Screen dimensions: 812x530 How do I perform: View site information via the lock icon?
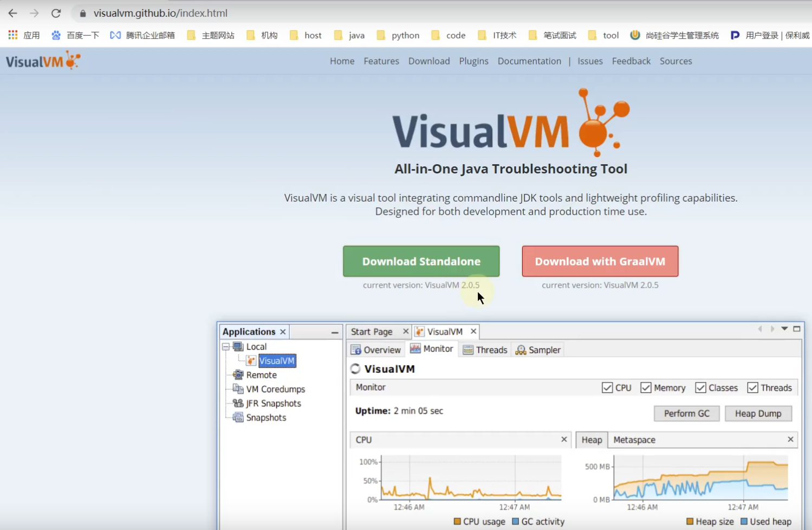click(x=83, y=13)
